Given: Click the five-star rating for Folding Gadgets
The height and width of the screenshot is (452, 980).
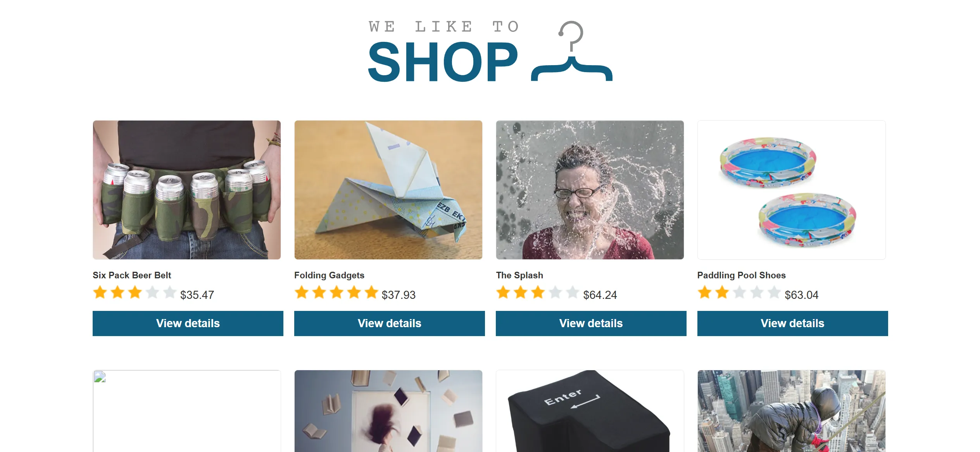Looking at the screenshot, I should (336, 293).
